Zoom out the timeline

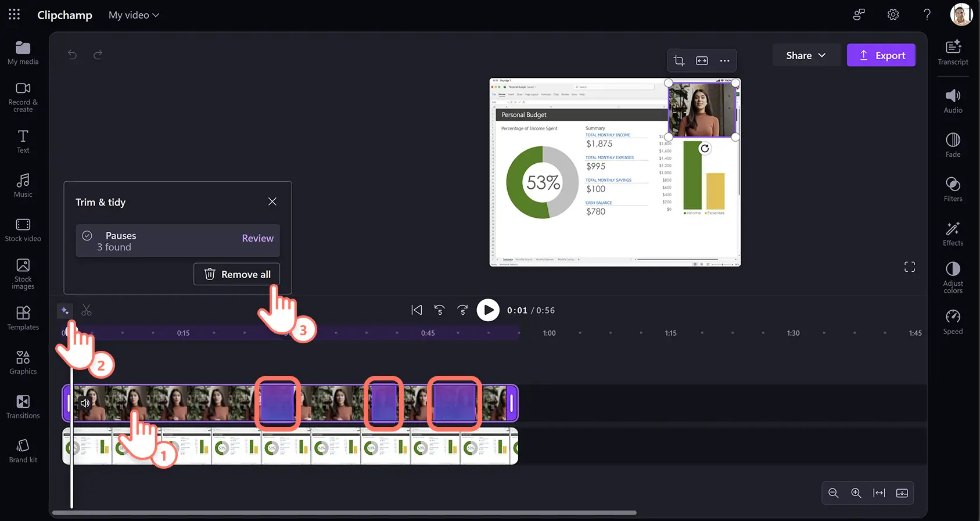(x=833, y=493)
